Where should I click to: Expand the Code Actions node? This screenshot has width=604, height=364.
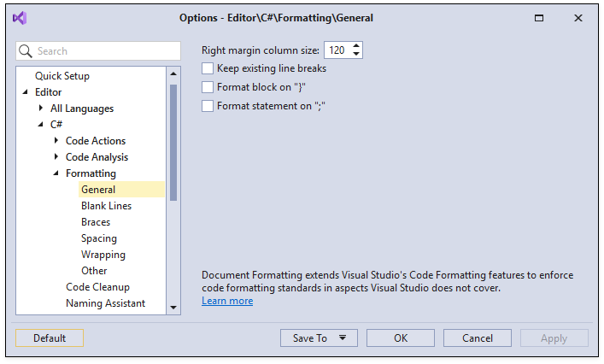56,141
